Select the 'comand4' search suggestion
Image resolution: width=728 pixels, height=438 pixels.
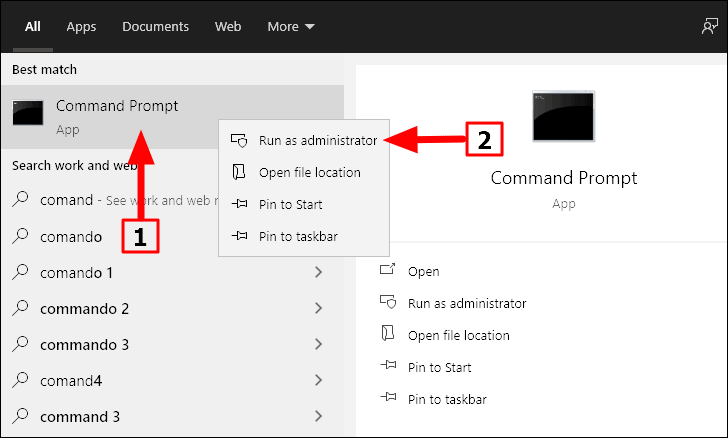click(172, 381)
